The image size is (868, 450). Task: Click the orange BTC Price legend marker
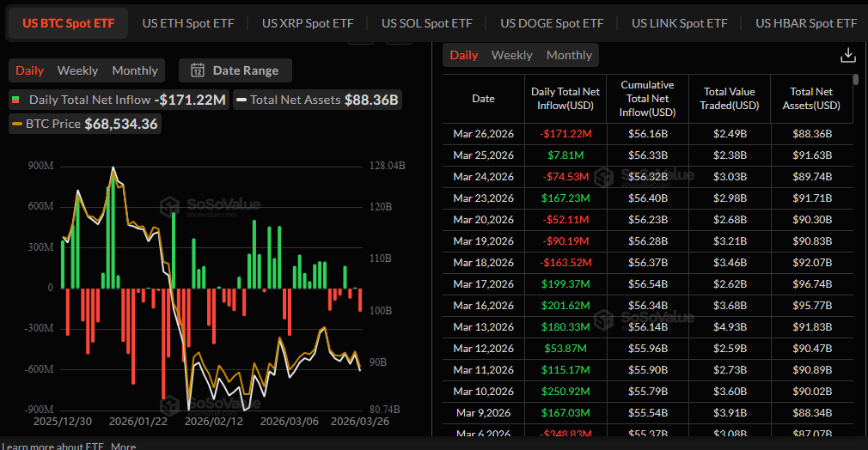[17, 125]
